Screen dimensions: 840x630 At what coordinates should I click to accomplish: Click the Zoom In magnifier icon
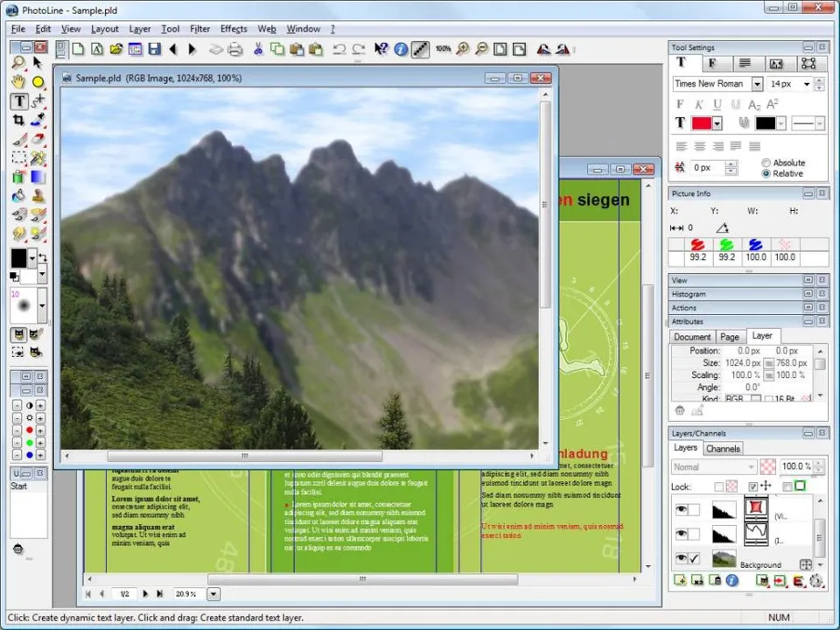pyautogui.click(x=462, y=49)
